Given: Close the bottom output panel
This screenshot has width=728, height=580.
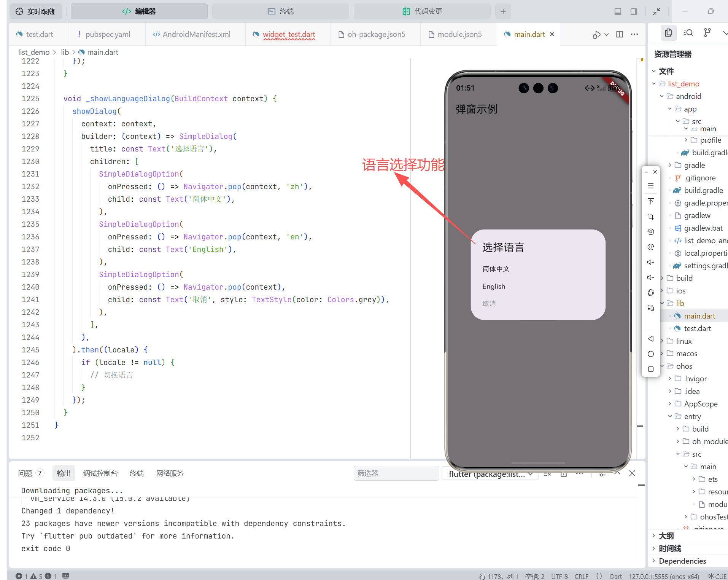Looking at the screenshot, I should [x=632, y=473].
